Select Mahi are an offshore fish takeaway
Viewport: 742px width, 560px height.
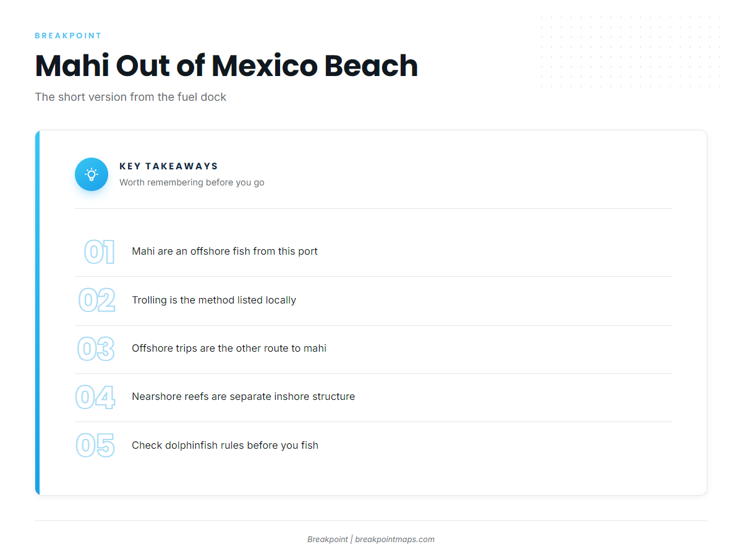click(224, 252)
